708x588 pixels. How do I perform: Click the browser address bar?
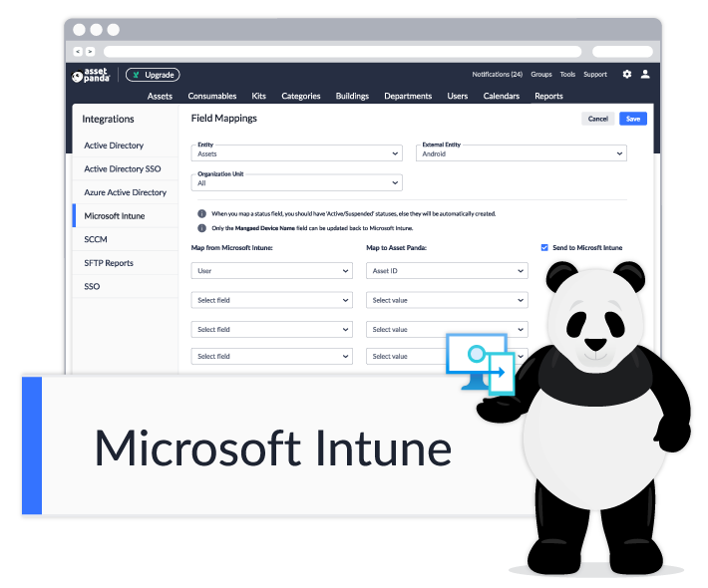point(343,52)
